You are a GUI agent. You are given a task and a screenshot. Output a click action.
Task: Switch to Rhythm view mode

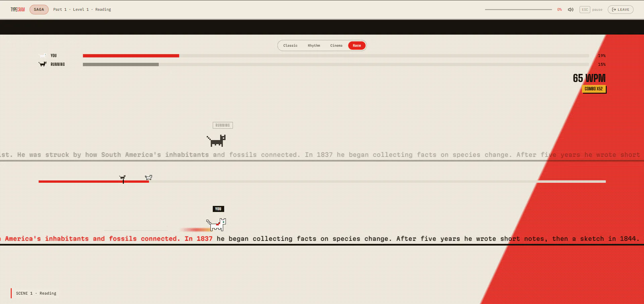click(x=314, y=45)
